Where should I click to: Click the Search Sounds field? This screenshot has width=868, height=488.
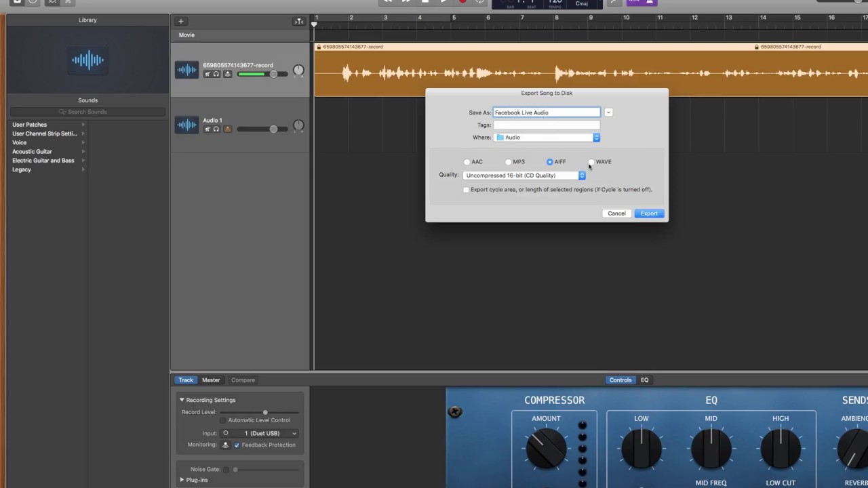pyautogui.click(x=87, y=112)
